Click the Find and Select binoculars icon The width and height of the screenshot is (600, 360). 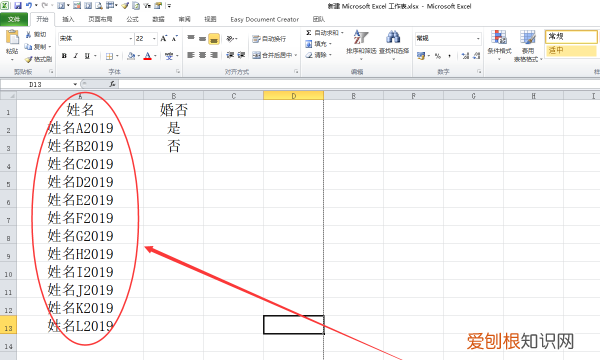[x=393, y=37]
